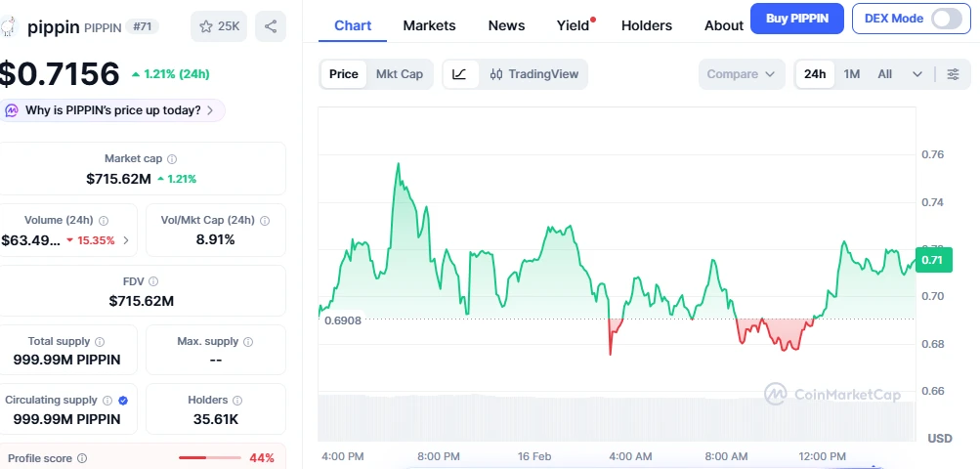Click the Market cap info icon
980x469 pixels.
pos(172,159)
